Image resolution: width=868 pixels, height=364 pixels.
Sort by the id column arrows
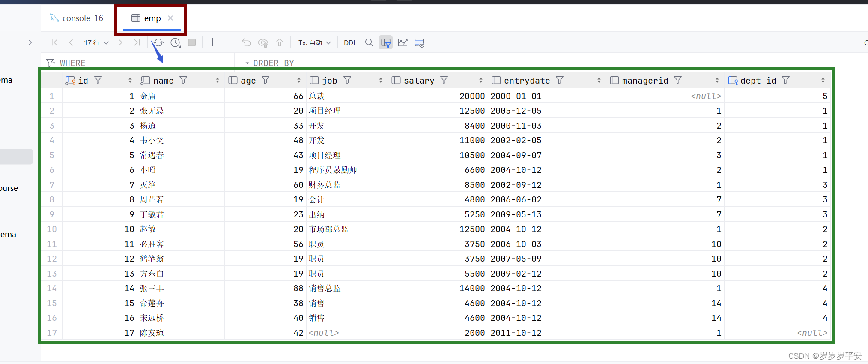tap(130, 81)
